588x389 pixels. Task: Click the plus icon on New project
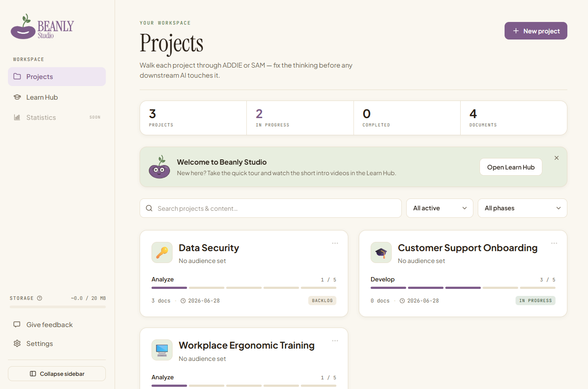click(516, 31)
